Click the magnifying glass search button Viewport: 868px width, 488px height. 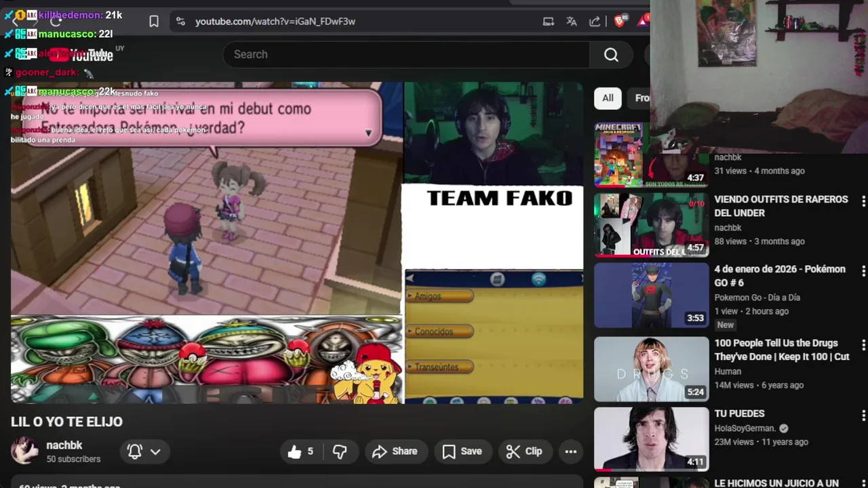pyautogui.click(x=611, y=55)
